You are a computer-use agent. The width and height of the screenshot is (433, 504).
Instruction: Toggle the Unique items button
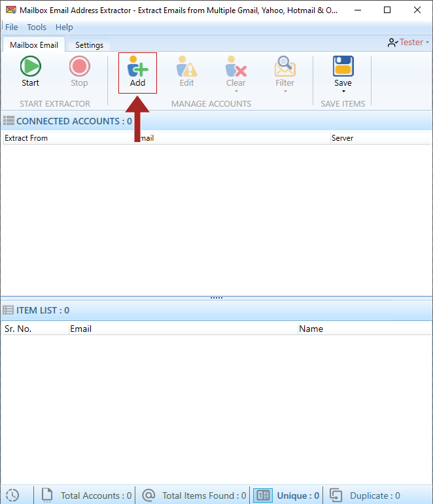click(263, 495)
